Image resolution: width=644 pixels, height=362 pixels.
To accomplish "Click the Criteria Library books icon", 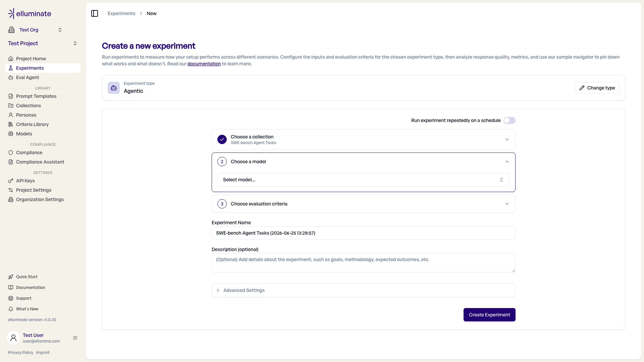I will click(11, 124).
